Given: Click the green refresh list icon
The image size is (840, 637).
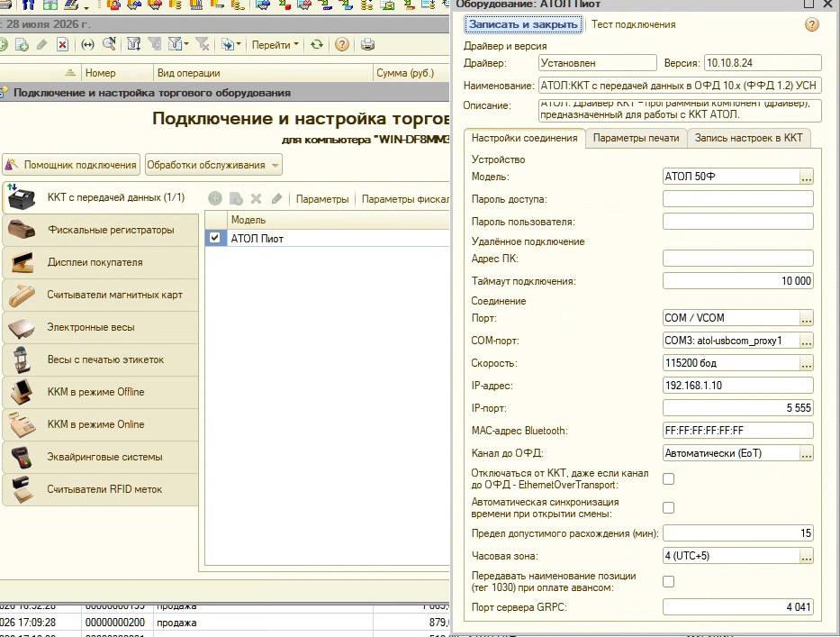Looking at the screenshot, I should click(317, 45).
